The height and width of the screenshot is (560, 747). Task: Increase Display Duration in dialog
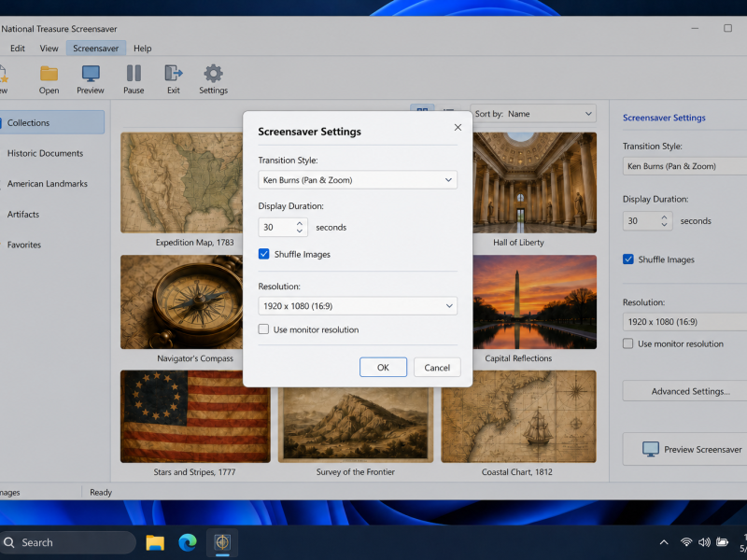[299, 223]
